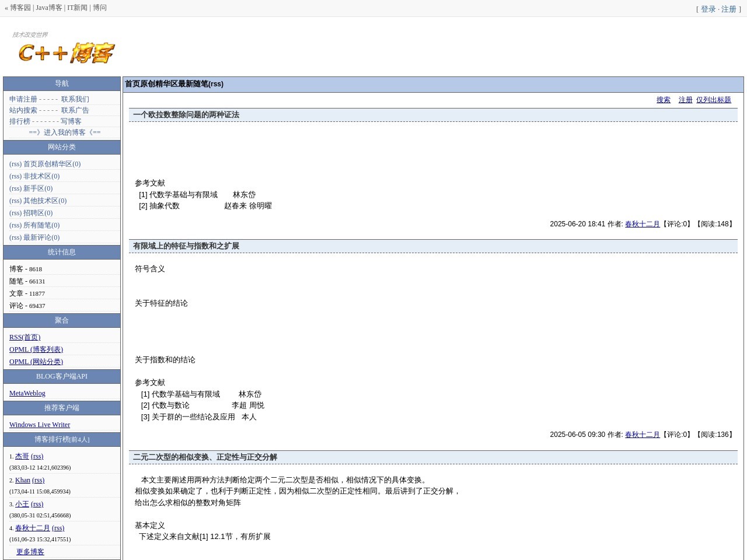Open RSS(首页) aggregation link

25,337
